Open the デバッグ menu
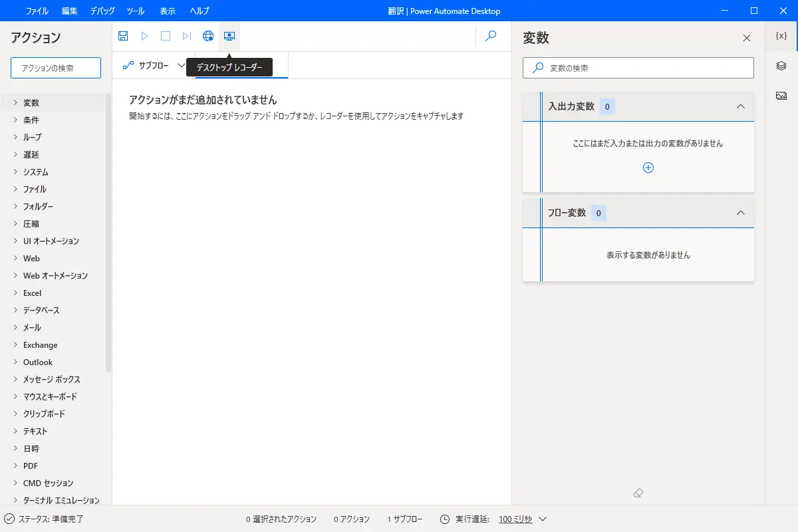 coord(102,11)
